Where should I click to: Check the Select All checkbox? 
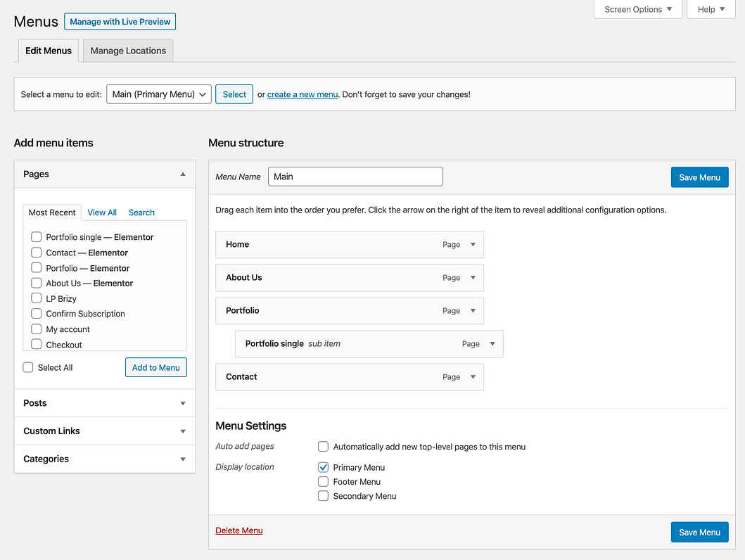click(27, 367)
